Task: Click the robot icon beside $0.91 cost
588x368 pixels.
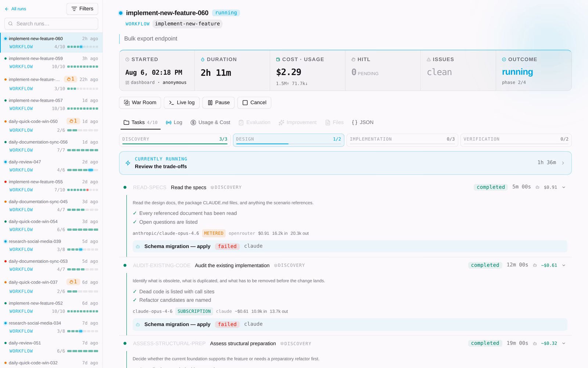Action: click(537, 187)
